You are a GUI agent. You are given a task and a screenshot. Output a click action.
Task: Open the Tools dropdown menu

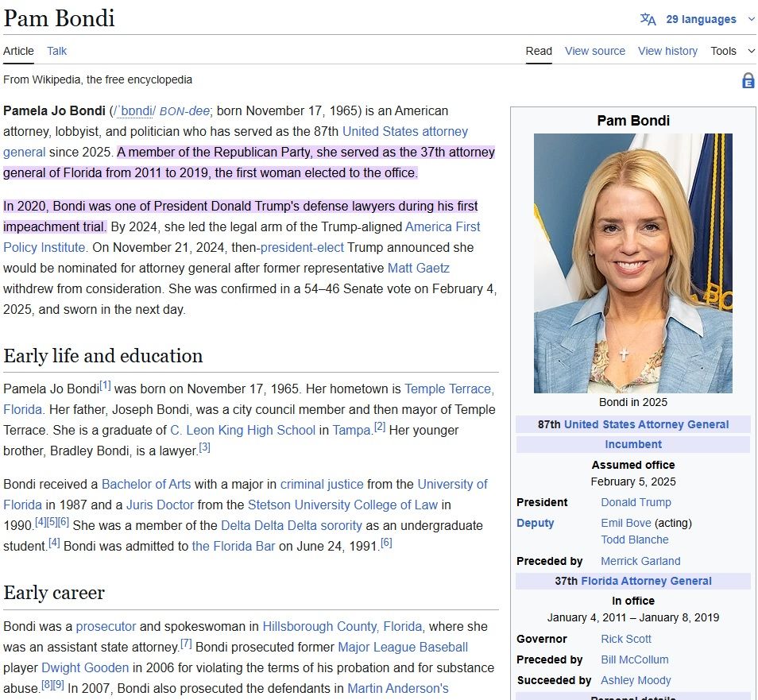pos(732,51)
